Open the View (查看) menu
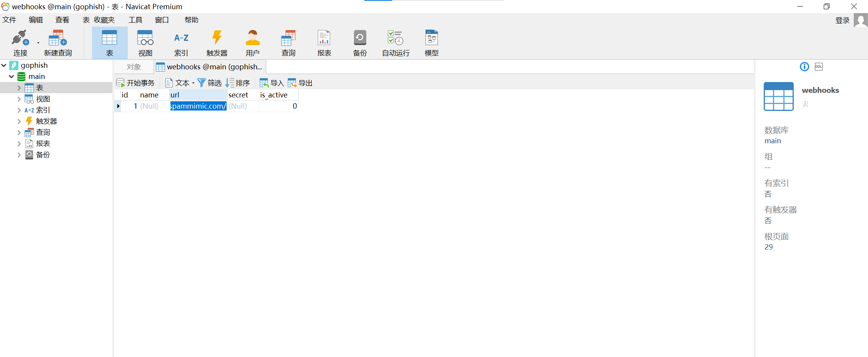Screen dimensions: 868x357 (x=62, y=20)
